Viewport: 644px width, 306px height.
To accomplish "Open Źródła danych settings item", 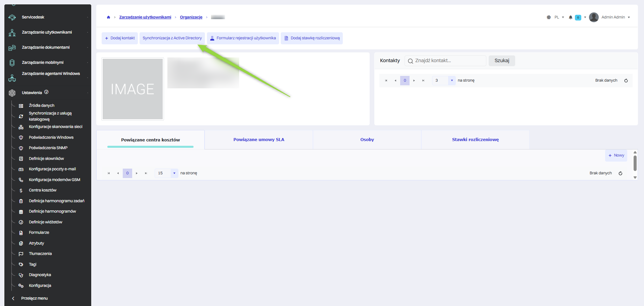I will coord(42,105).
